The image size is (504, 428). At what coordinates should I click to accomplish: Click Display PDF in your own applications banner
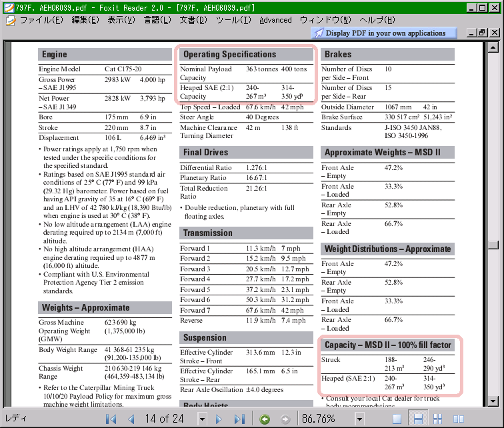click(x=384, y=33)
